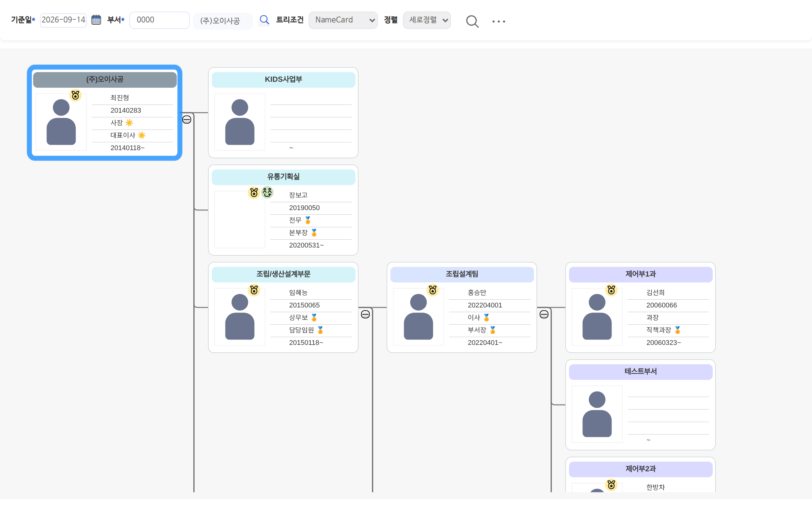Screen dimensions: 812x530
Task: Click 최진형's profile photo
Action: [x=61, y=122]
